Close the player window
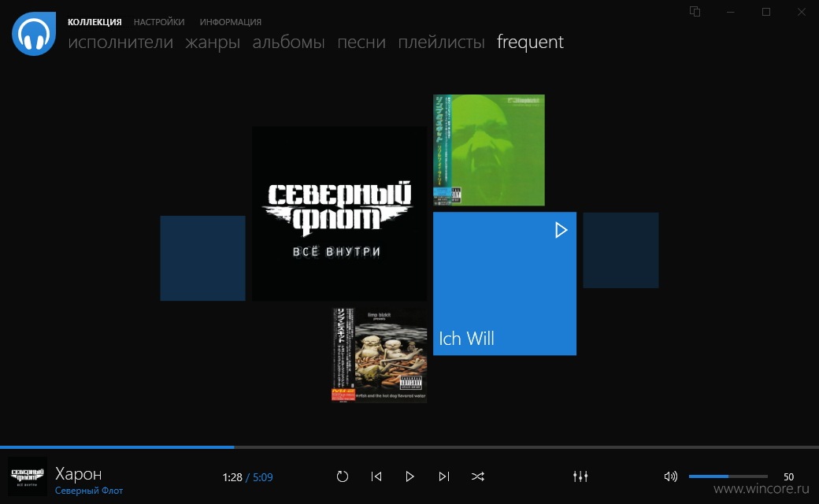This screenshot has height=504, width=819. (801, 12)
